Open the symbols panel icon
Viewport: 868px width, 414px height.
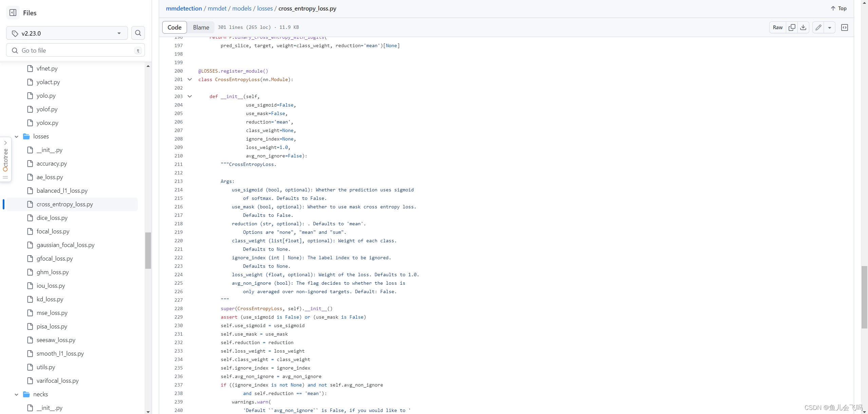pyautogui.click(x=845, y=27)
